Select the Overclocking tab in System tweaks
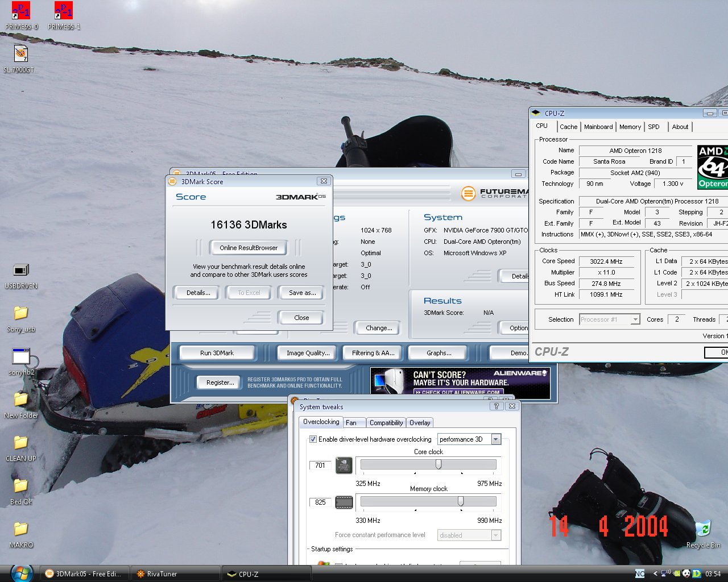This screenshot has width=728, height=582. pyautogui.click(x=321, y=422)
